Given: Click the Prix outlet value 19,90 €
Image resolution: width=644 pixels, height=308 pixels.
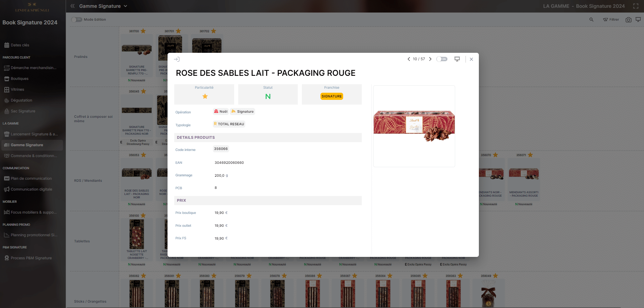Looking at the screenshot, I should point(221,226).
